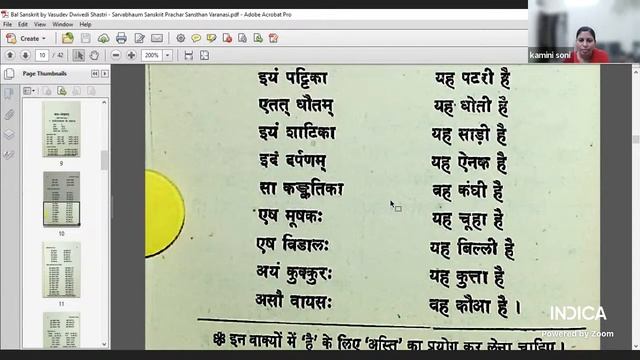This screenshot has height=360, width=640.
Task: Open the Layers panel icon
Action: (9, 134)
